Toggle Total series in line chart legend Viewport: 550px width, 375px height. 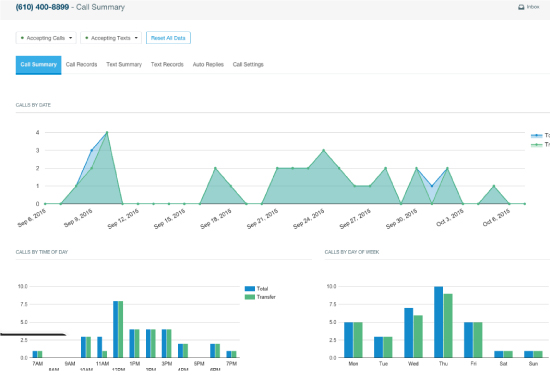(540, 135)
